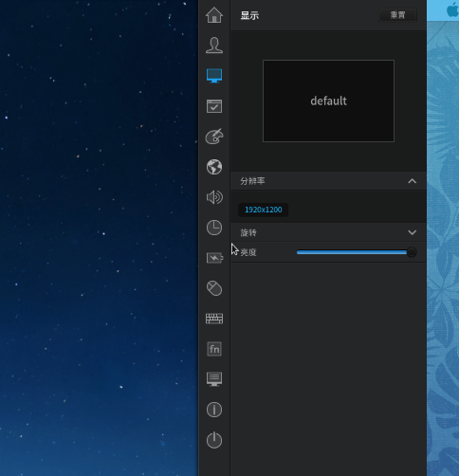
Task: Click the 重置 reset button
Action: click(397, 15)
